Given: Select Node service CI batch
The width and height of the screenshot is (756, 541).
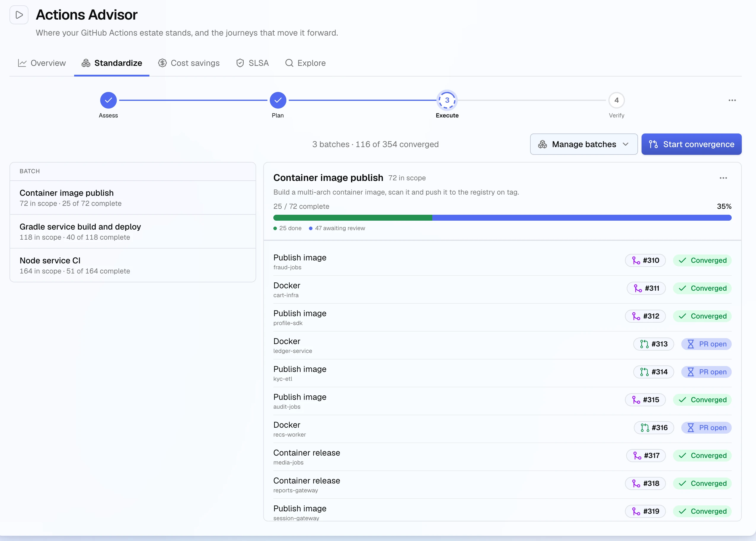Looking at the screenshot, I should [133, 265].
